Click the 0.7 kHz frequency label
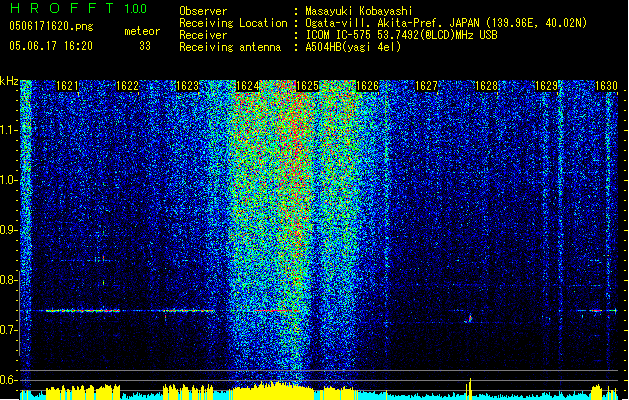Viewport: 629px width, 400px height. tap(9, 330)
